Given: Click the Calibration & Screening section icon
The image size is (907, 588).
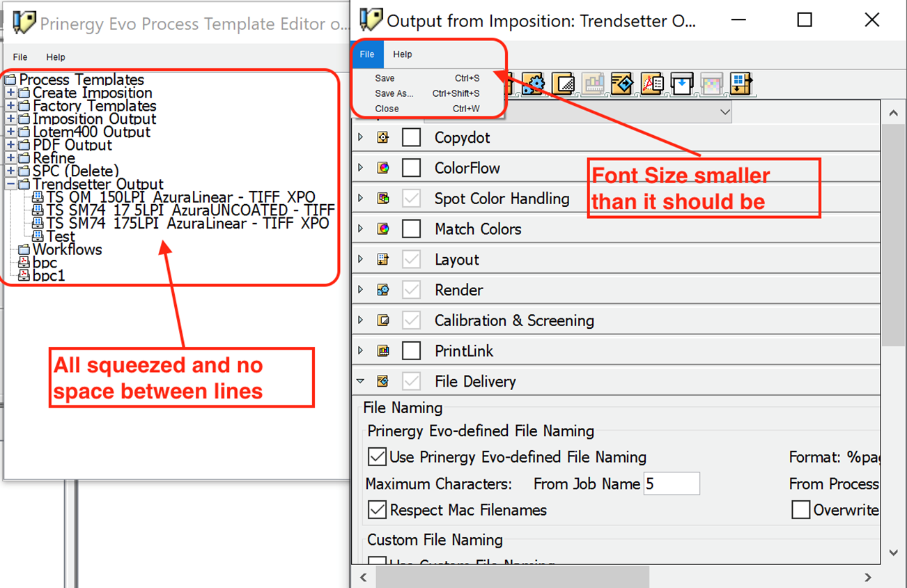Looking at the screenshot, I should [x=382, y=320].
